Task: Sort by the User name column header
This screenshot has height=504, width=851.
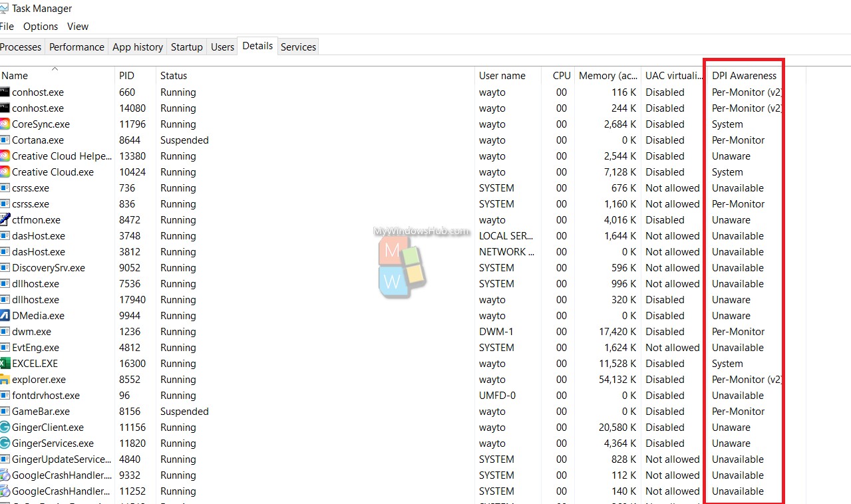Action: (508, 75)
